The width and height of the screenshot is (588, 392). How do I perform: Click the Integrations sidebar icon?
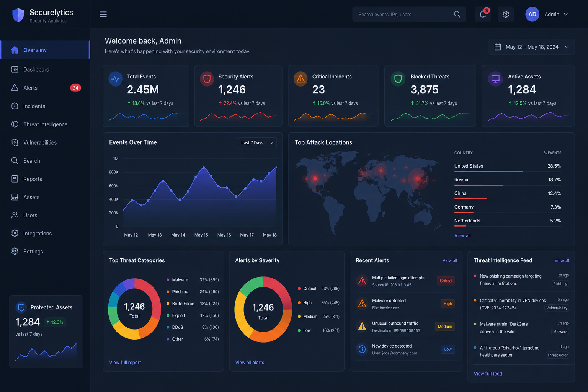point(15,233)
